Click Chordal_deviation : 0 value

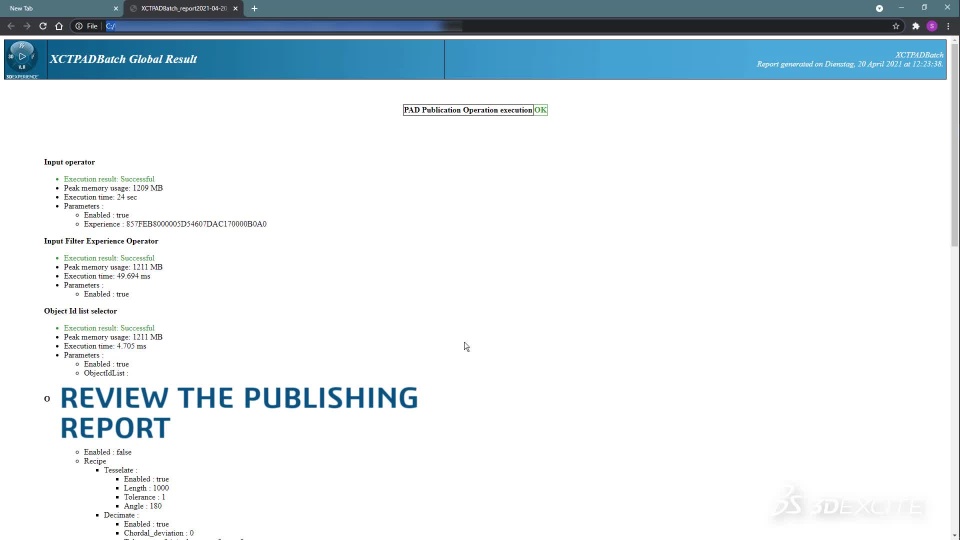point(159,533)
